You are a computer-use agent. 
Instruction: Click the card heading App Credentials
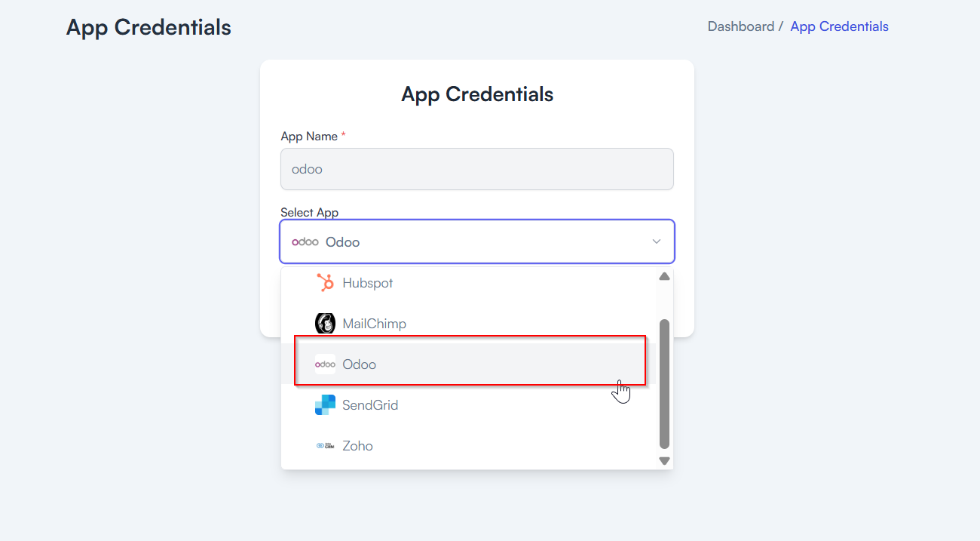click(477, 94)
